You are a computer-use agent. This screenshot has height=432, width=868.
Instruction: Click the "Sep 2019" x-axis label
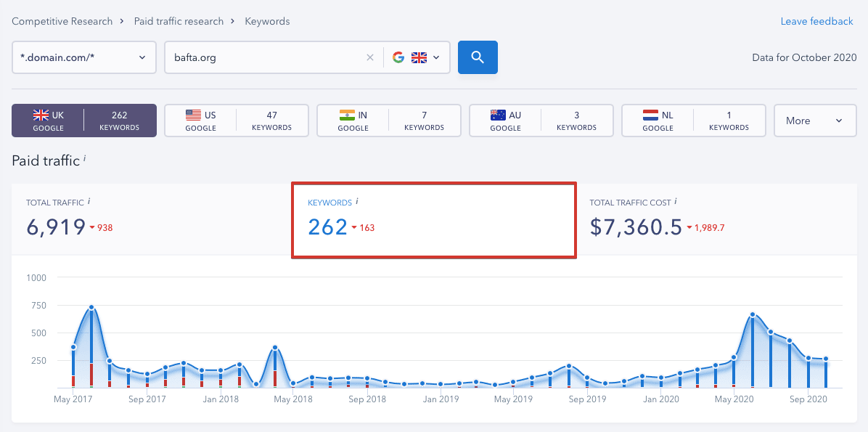point(587,399)
